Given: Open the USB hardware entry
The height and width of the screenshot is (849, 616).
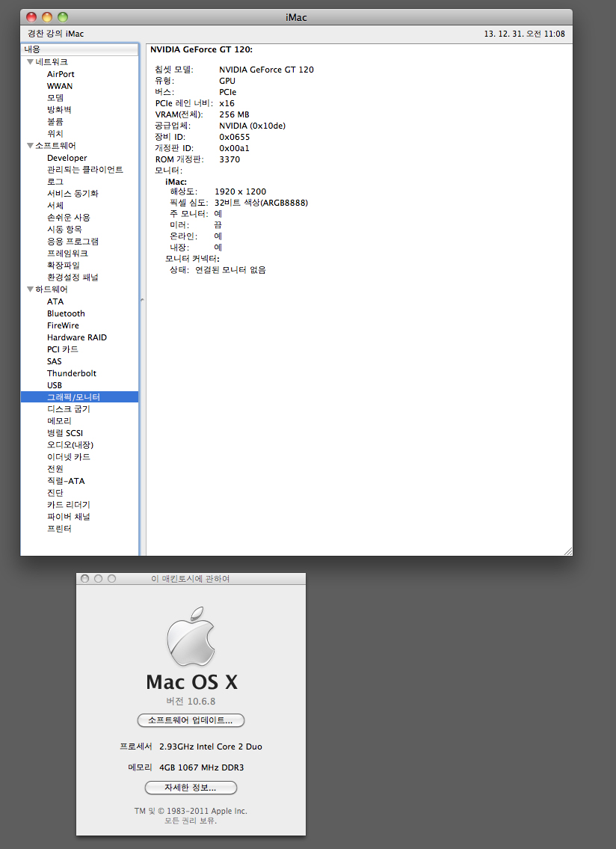Looking at the screenshot, I should point(55,385).
